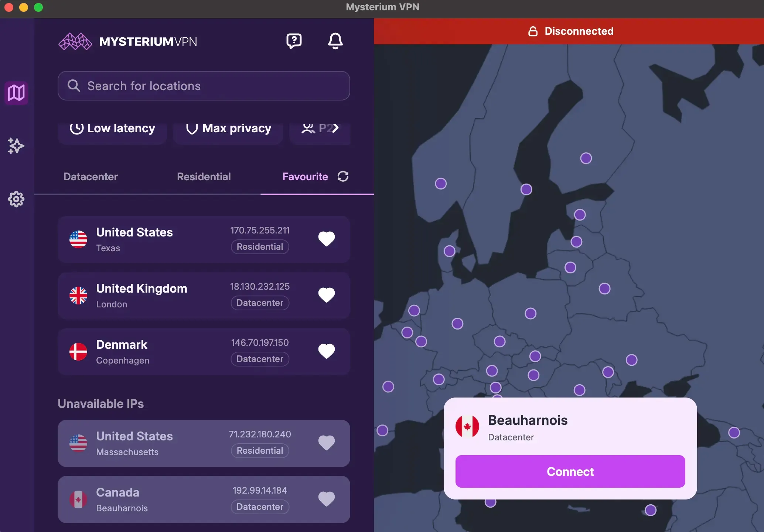Click the search magnifier icon

pyautogui.click(x=74, y=86)
